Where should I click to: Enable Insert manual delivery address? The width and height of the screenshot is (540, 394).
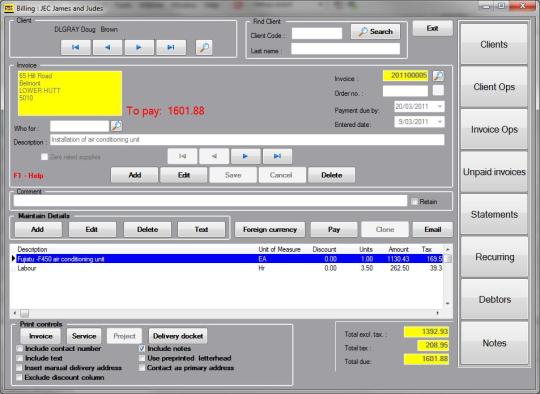(20, 368)
